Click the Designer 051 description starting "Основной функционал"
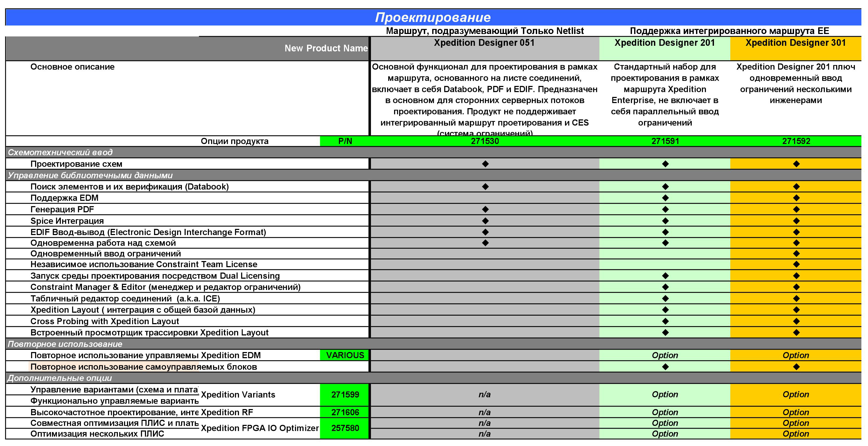Screen dimensions: 868x446 [485, 98]
